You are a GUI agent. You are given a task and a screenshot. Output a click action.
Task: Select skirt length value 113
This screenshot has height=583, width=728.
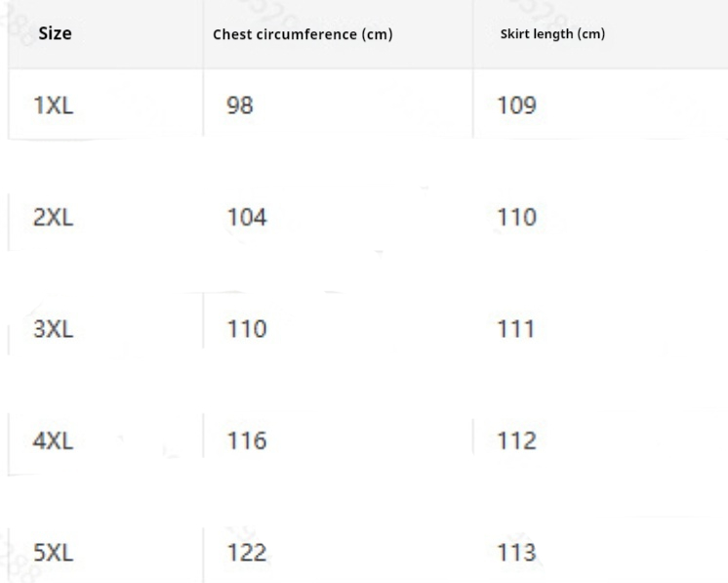tap(517, 554)
